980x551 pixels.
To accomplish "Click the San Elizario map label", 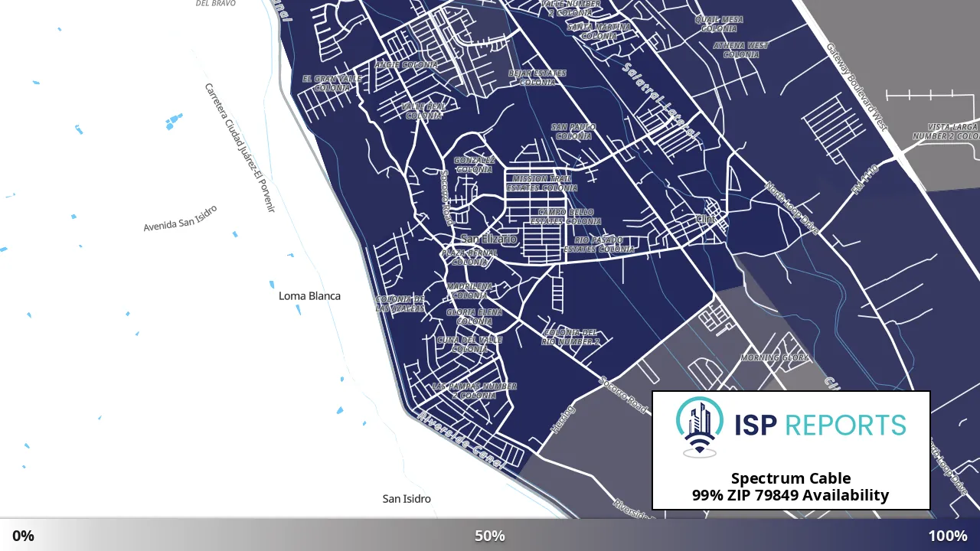I will 488,239.
